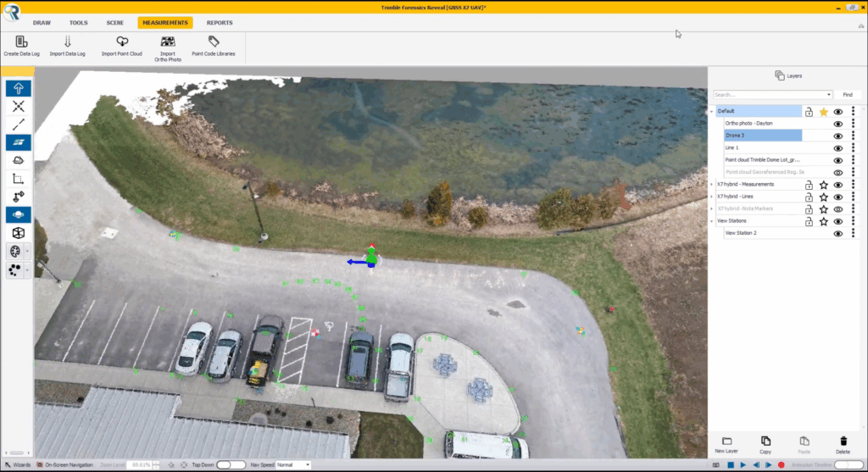
Task: Click the Animation Timeline toggle slider
Action: [x=849, y=465]
